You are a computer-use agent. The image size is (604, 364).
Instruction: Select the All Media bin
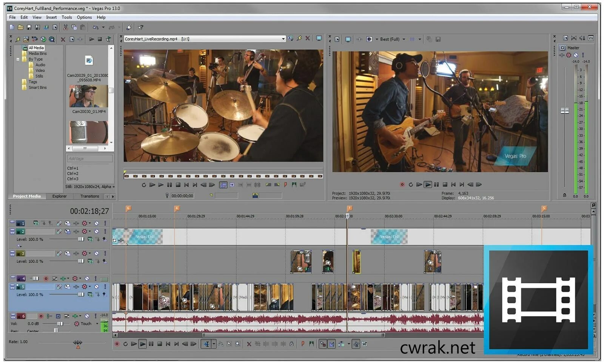tap(36, 48)
